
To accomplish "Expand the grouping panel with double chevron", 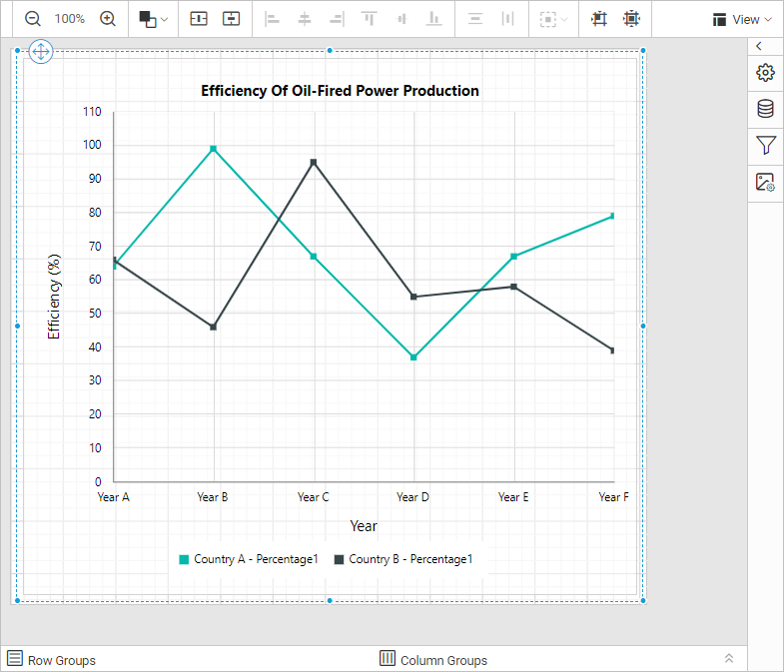I will click(729, 659).
